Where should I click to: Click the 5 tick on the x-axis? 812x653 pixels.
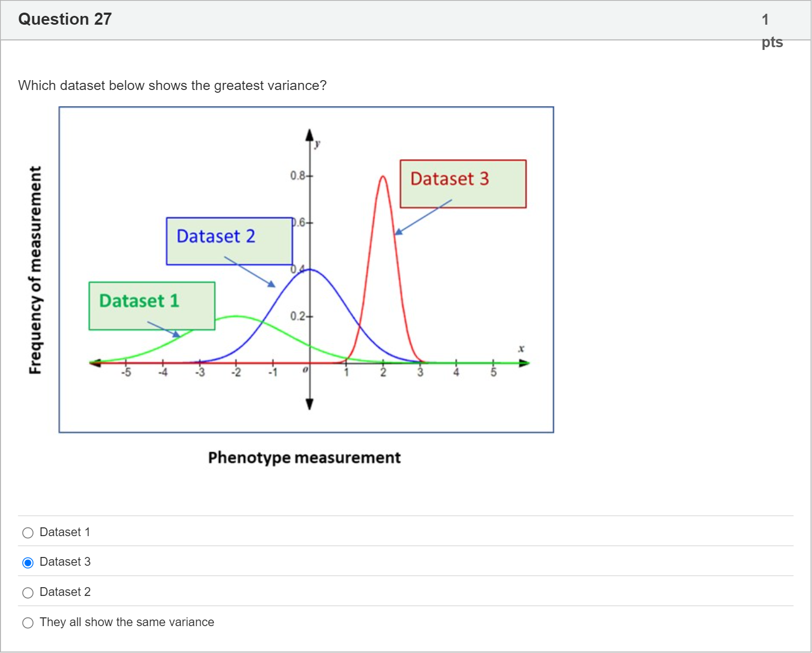point(493,363)
